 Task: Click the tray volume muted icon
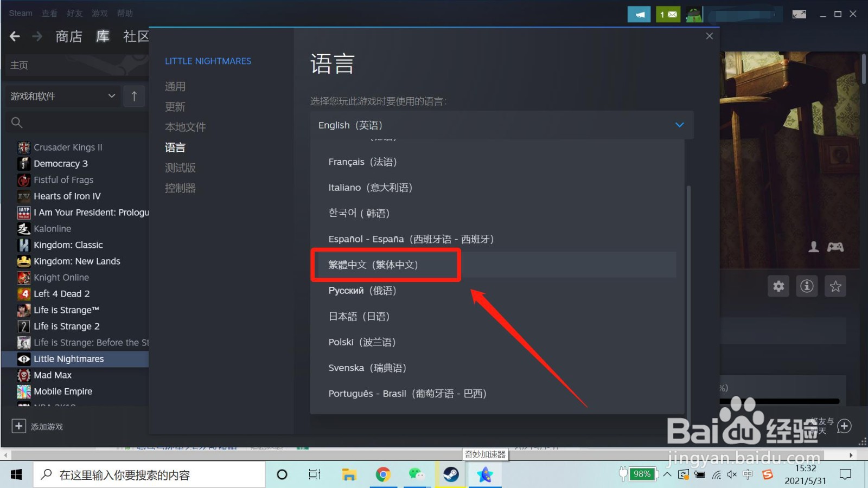tap(732, 475)
